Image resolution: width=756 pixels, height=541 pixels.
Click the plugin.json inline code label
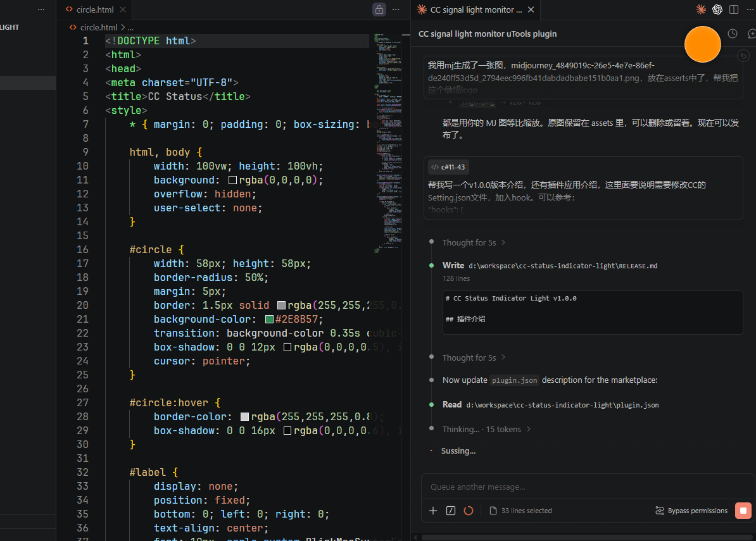pos(514,380)
